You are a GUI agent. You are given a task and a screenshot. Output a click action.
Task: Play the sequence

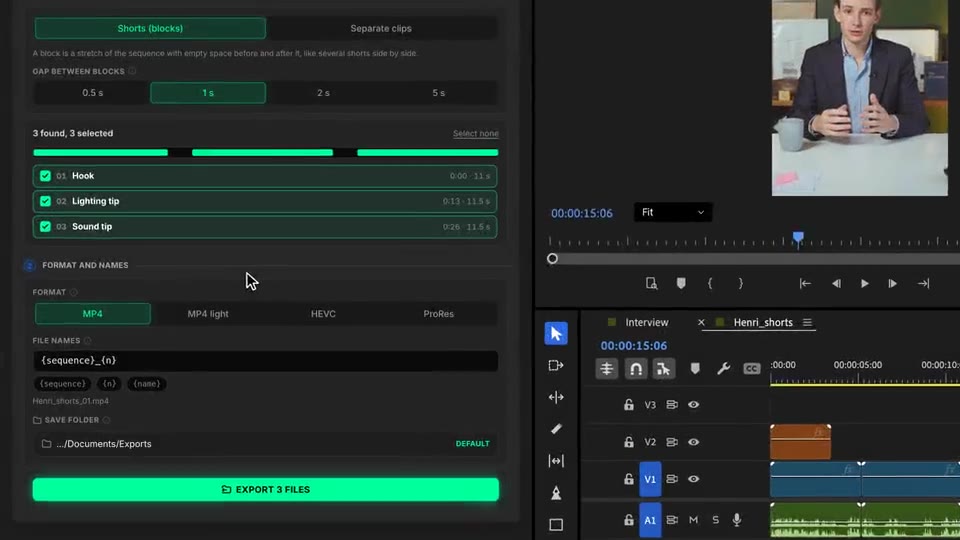coord(864,283)
